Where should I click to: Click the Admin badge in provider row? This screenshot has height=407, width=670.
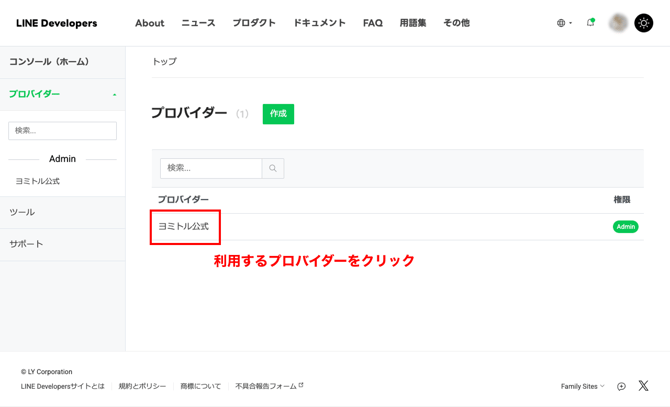click(626, 227)
